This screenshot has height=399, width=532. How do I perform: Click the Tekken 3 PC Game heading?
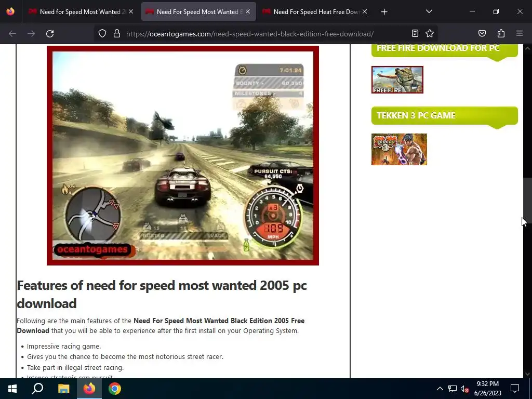coord(416,115)
